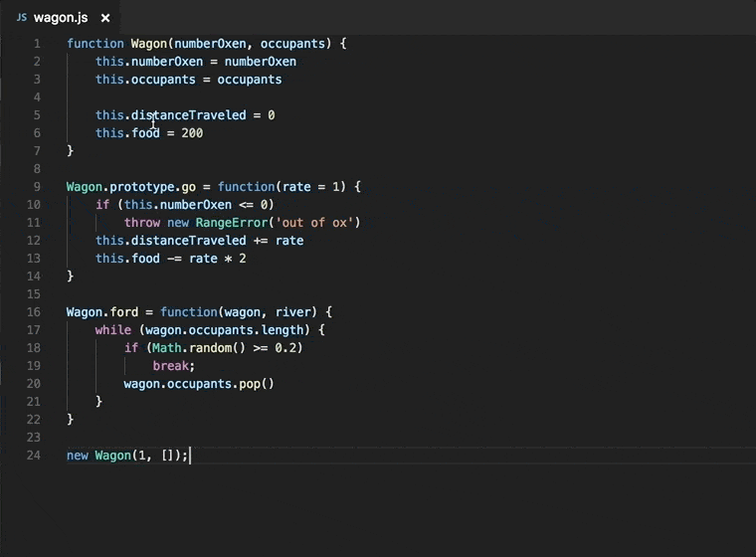Click the throw keyword on line 11
The width and height of the screenshot is (756, 557).
coord(142,223)
